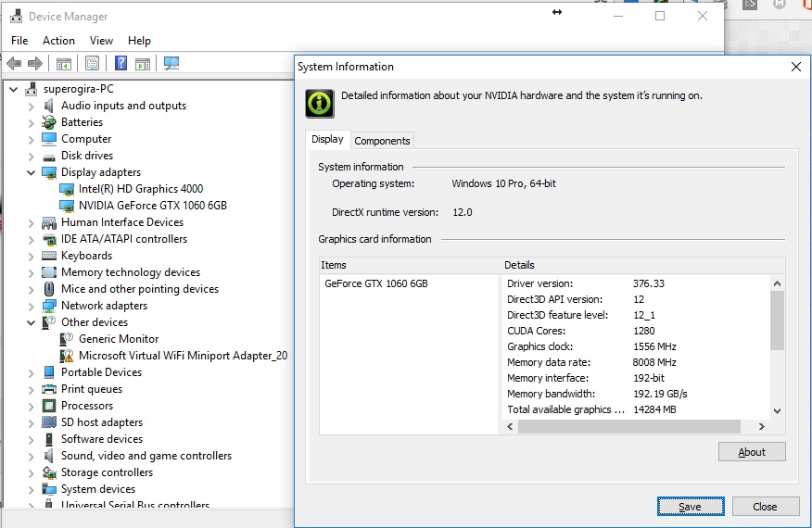Expand the Processors category

pyautogui.click(x=32, y=406)
